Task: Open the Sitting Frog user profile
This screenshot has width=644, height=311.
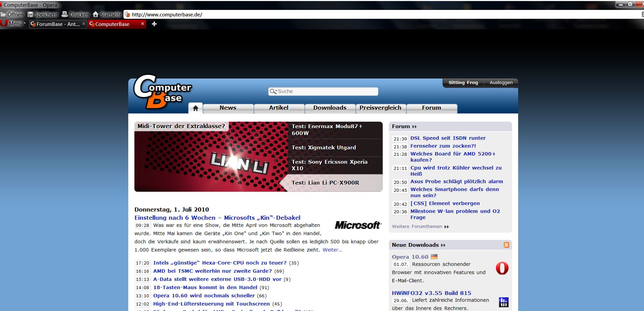Action: coord(463,83)
